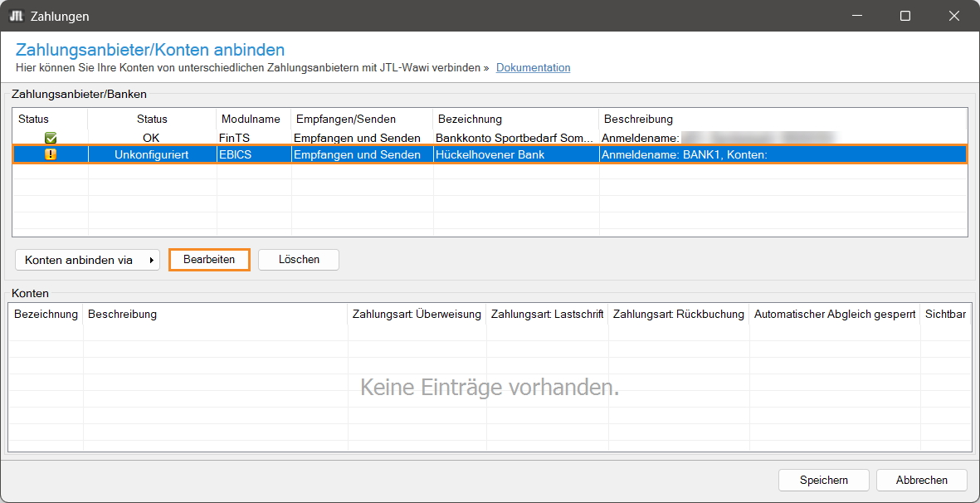Sort by 'Zahlungsart: Lastschrift' column
Viewport: 980px width, 503px height.
click(547, 315)
